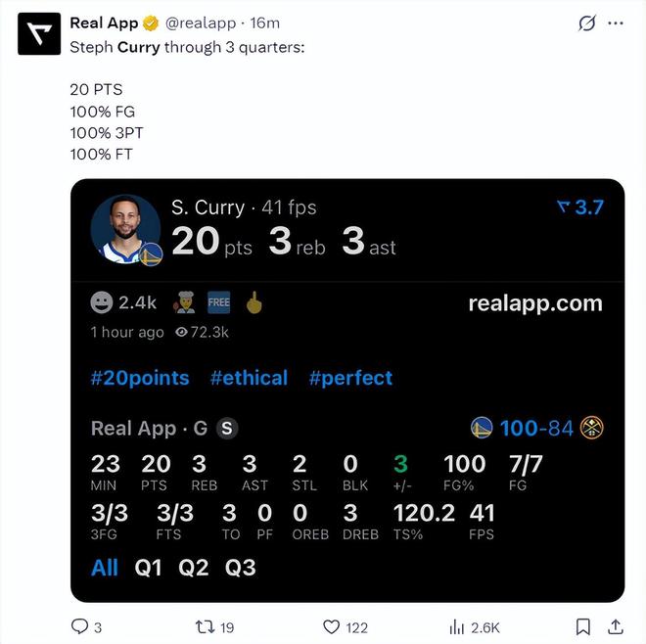Click Steph Curry's player headshot
The height and width of the screenshot is (644, 646).
(125, 229)
